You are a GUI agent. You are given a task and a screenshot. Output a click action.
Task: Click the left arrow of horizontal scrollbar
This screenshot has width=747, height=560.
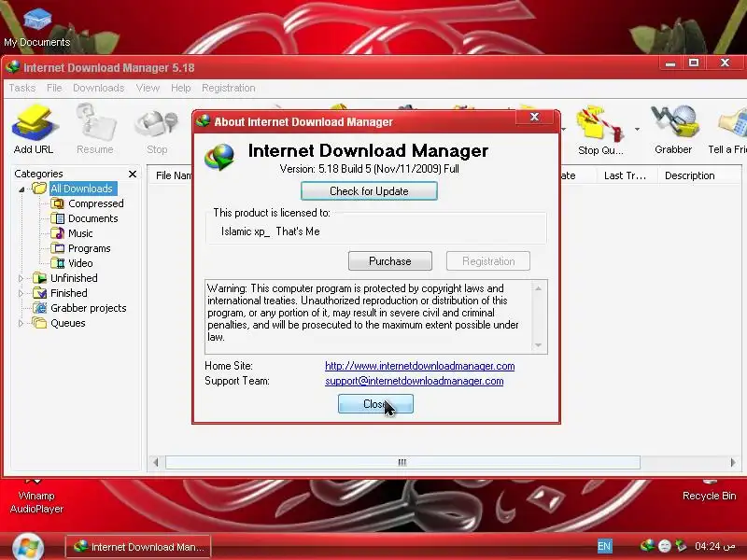(155, 462)
